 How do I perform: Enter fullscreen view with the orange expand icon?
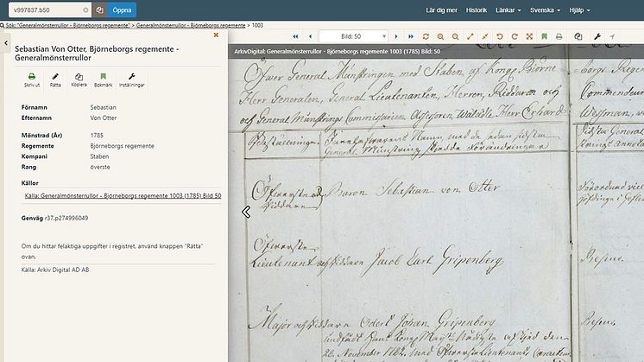pyautogui.click(x=529, y=36)
